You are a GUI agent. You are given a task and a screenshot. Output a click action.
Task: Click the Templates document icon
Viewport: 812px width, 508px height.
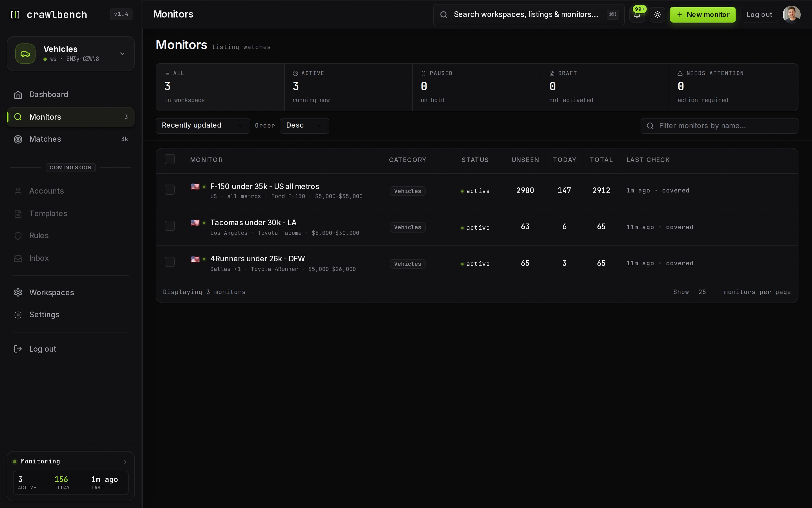pyautogui.click(x=18, y=214)
